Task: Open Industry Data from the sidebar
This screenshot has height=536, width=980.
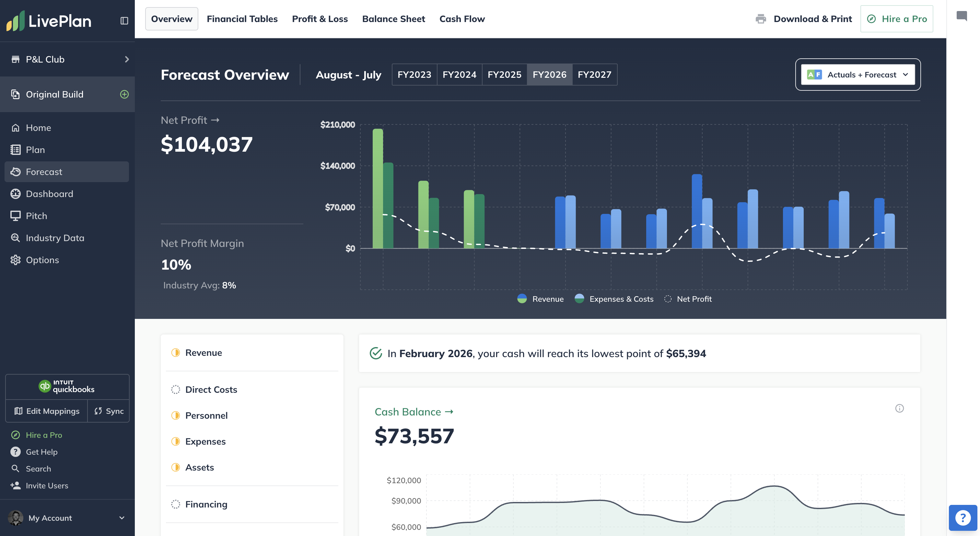Action: click(x=55, y=238)
